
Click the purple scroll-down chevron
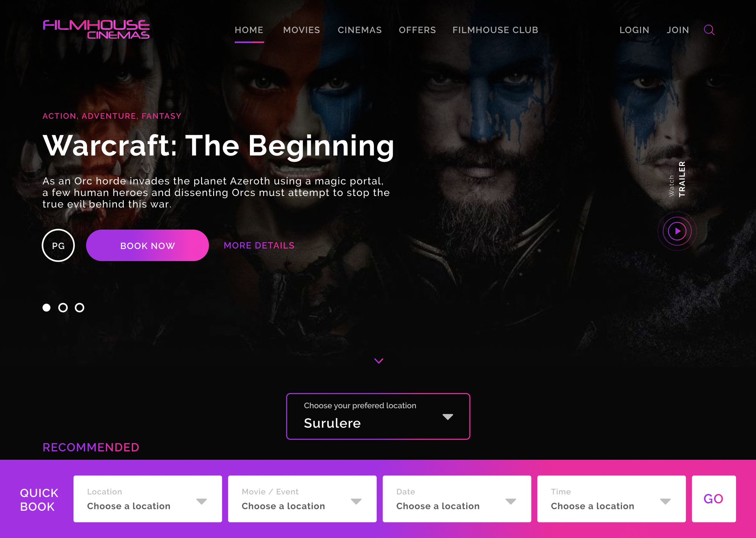(x=379, y=361)
